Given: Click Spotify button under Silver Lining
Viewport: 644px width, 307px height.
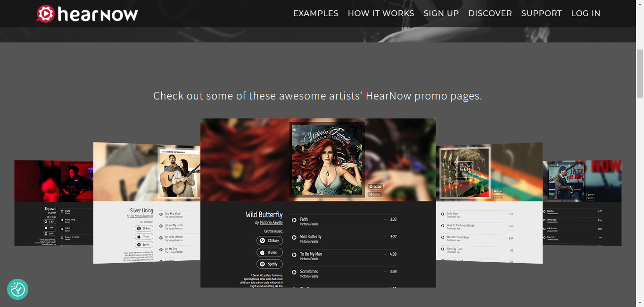Looking at the screenshot, I should pos(144,244).
